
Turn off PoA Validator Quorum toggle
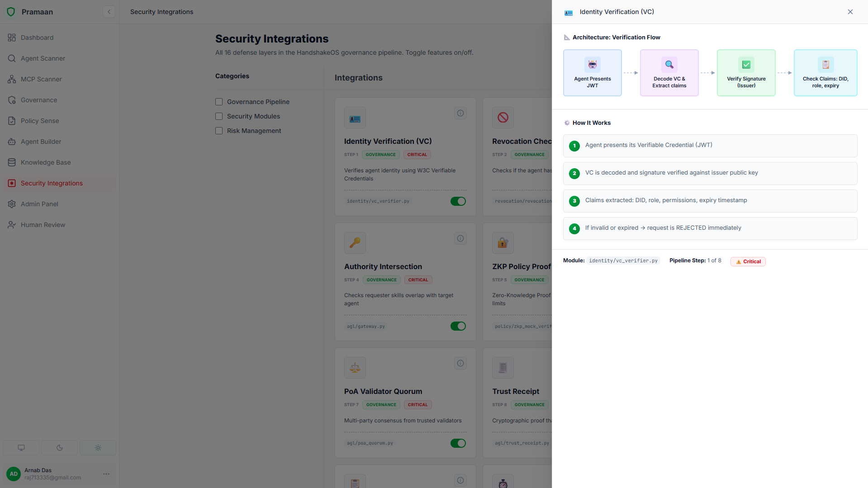458,443
